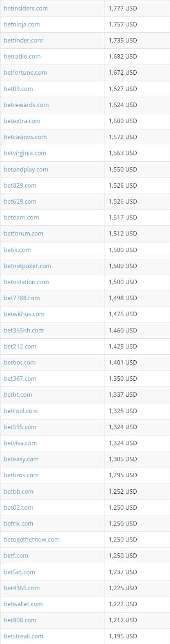The height and width of the screenshot is (644, 170).
Task: Click betcasinos.com domain name
Action: click(25, 137)
